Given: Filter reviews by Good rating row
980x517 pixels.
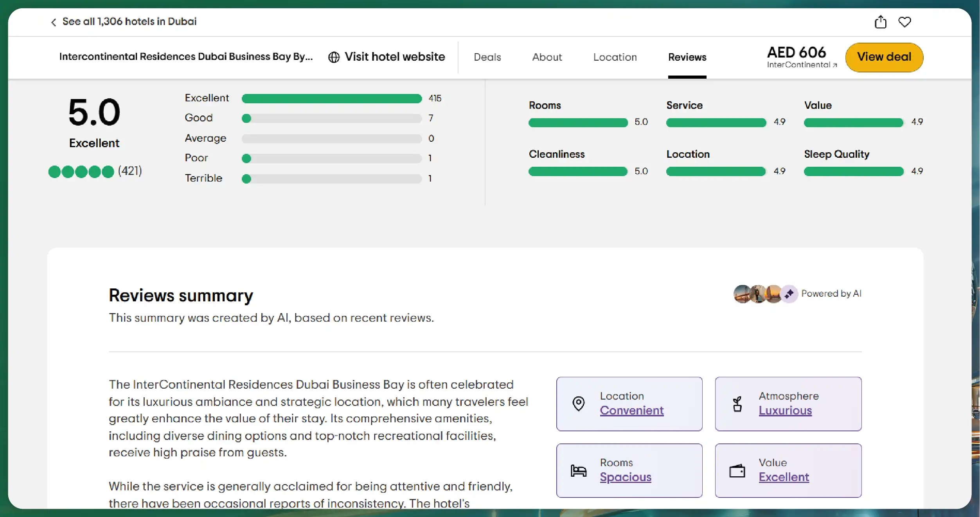Looking at the screenshot, I should tap(331, 118).
